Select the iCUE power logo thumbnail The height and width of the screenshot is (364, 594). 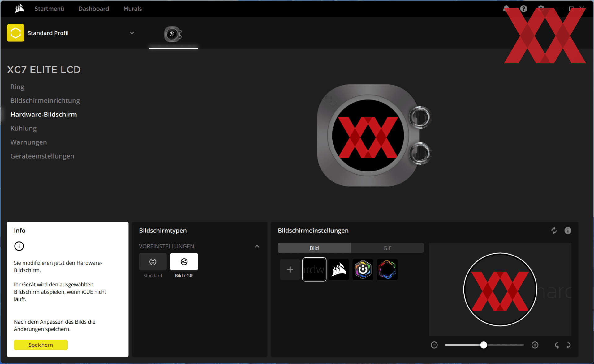click(x=363, y=269)
